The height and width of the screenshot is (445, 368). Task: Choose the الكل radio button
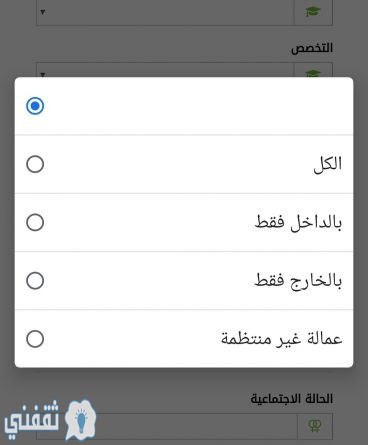click(35, 164)
